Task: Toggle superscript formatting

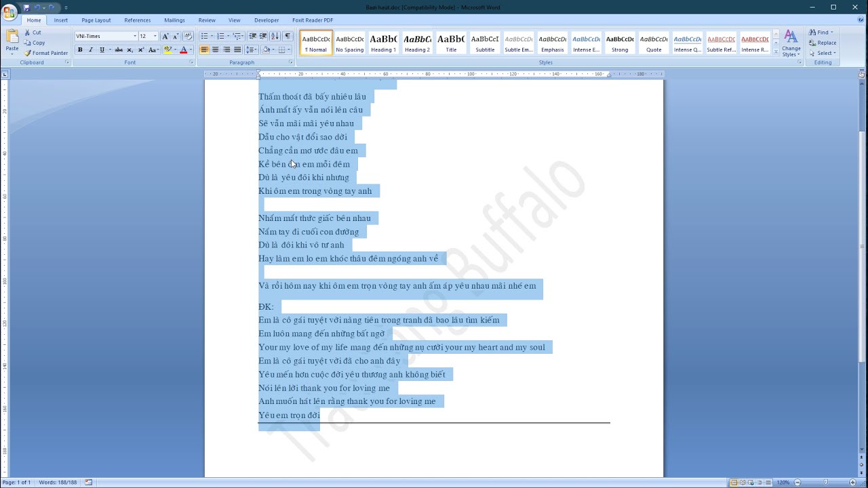Action: (141, 50)
